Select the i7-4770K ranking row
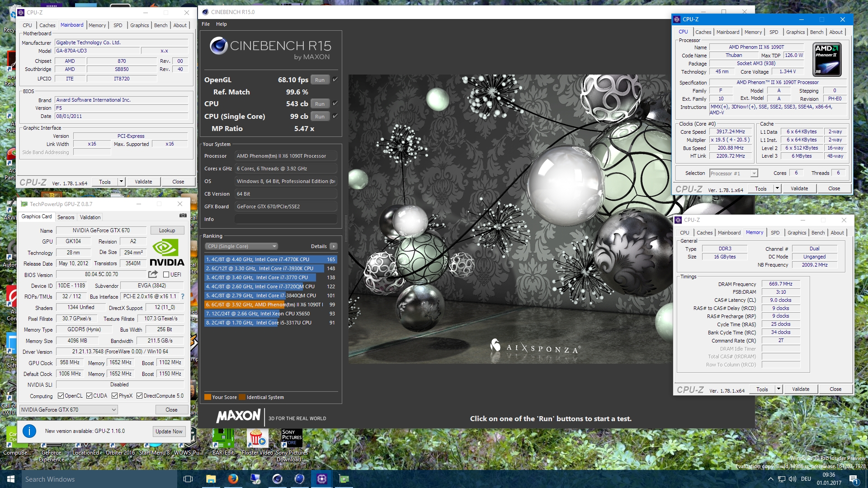Image resolution: width=868 pixels, height=488 pixels. click(x=271, y=259)
